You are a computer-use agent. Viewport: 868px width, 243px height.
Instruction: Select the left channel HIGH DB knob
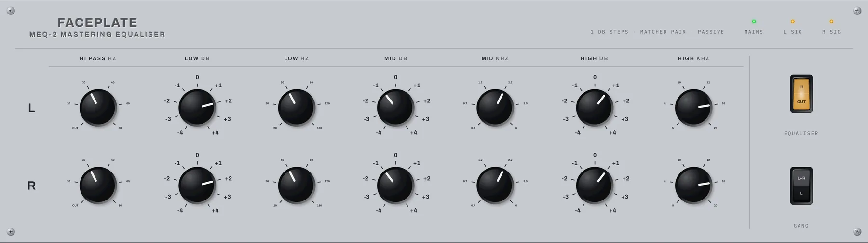click(595, 107)
